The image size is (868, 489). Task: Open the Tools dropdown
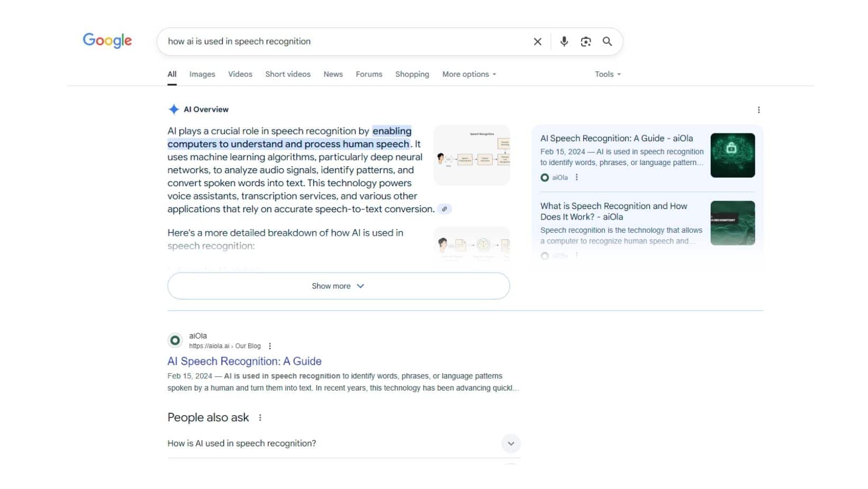tap(607, 74)
